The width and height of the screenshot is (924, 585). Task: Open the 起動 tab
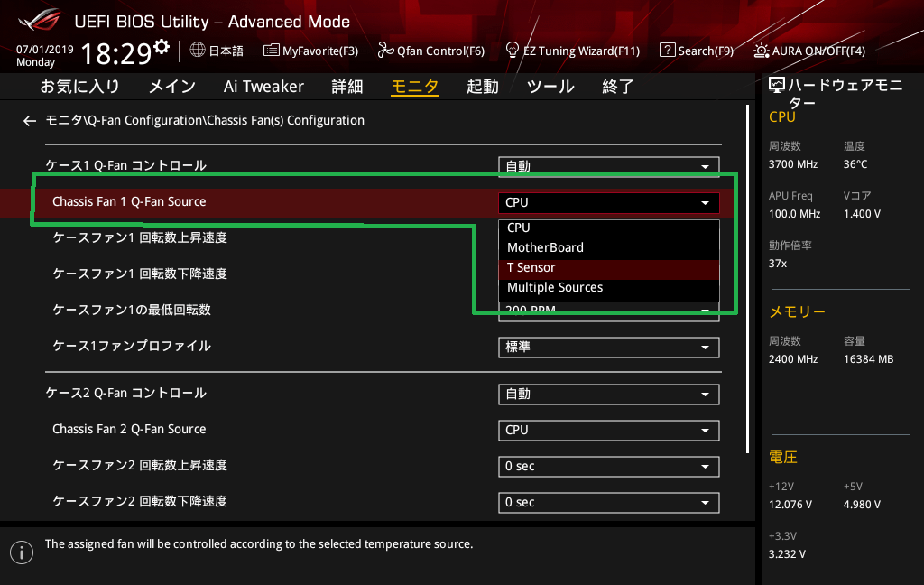tap(483, 87)
